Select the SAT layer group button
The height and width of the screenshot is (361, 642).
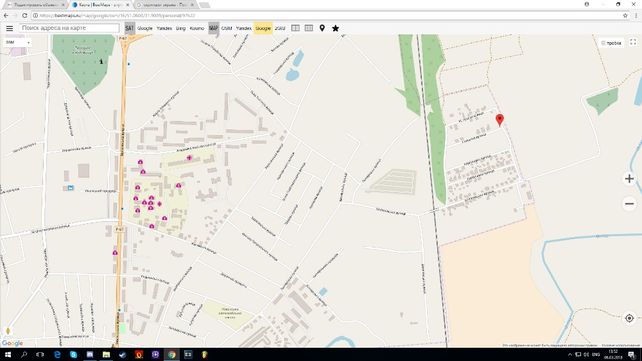[129, 28]
